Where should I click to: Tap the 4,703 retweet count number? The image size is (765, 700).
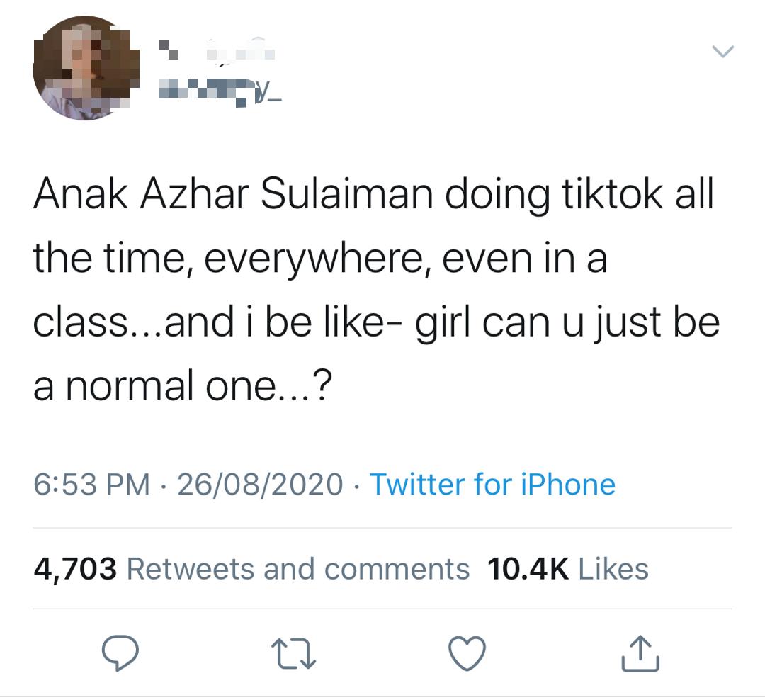(74, 569)
